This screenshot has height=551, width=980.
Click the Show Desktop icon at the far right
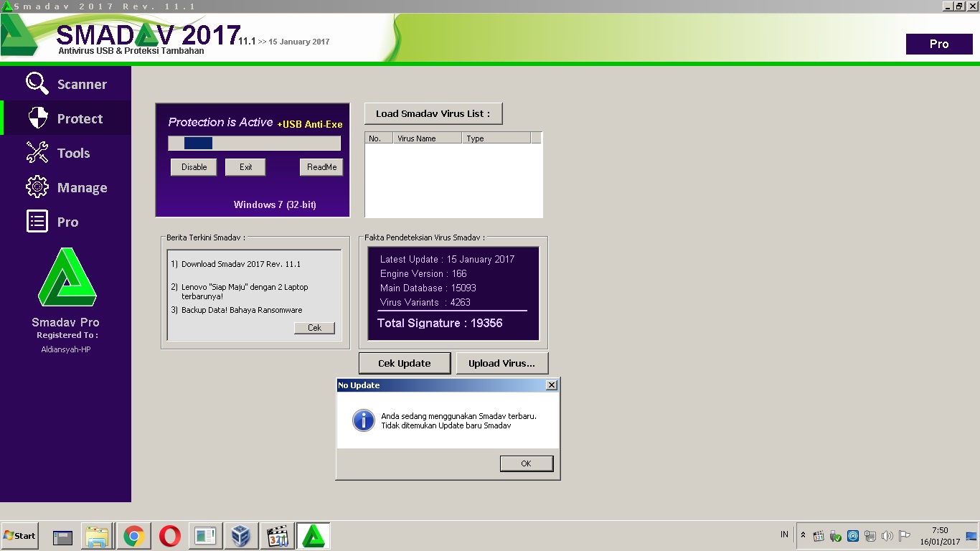[971, 536]
